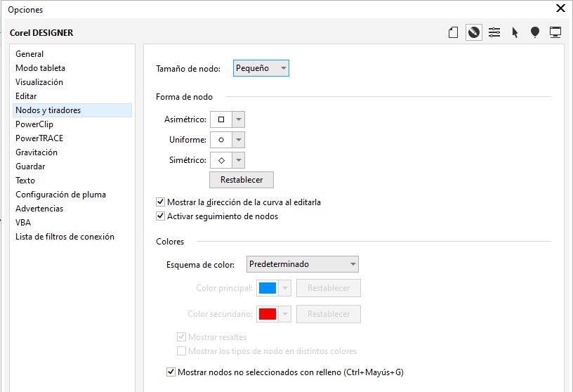Select General in the options list
Screen dimensions: 573x392
coord(72,54)
